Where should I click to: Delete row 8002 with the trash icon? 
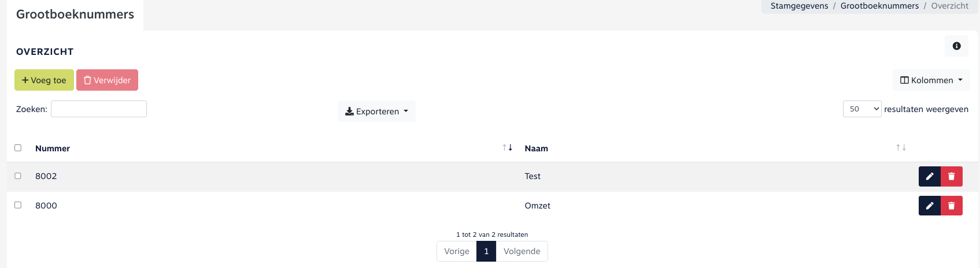coord(951,177)
